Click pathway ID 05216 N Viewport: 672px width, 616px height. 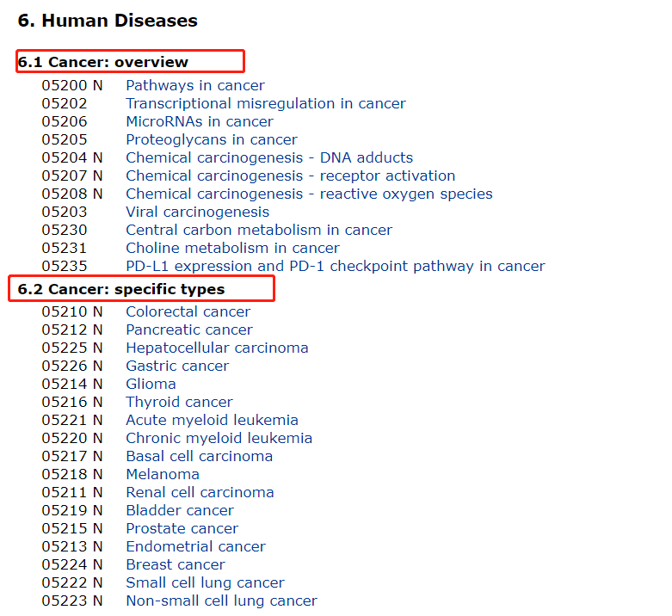72,403
